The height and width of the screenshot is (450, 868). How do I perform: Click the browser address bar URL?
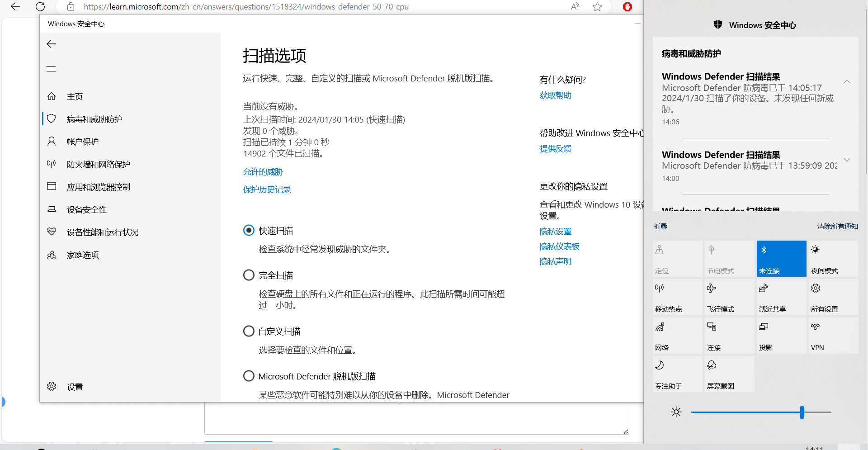246,7
